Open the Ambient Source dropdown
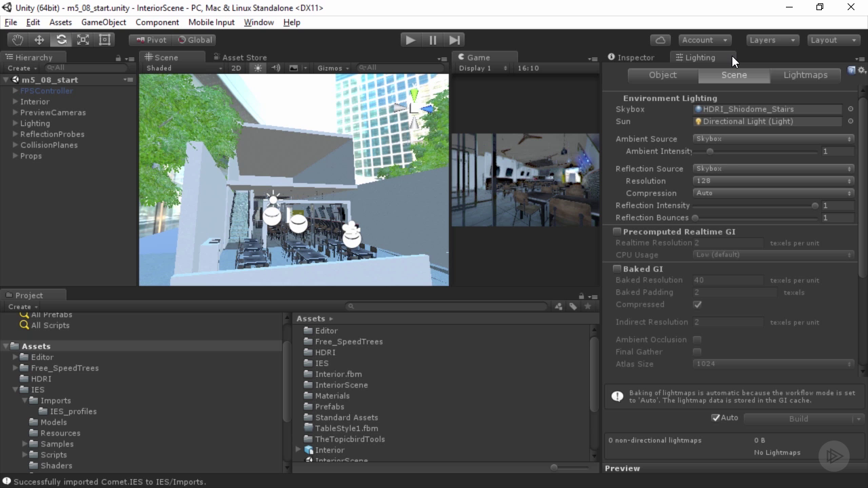This screenshot has width=868, height=488. [773, 139]
